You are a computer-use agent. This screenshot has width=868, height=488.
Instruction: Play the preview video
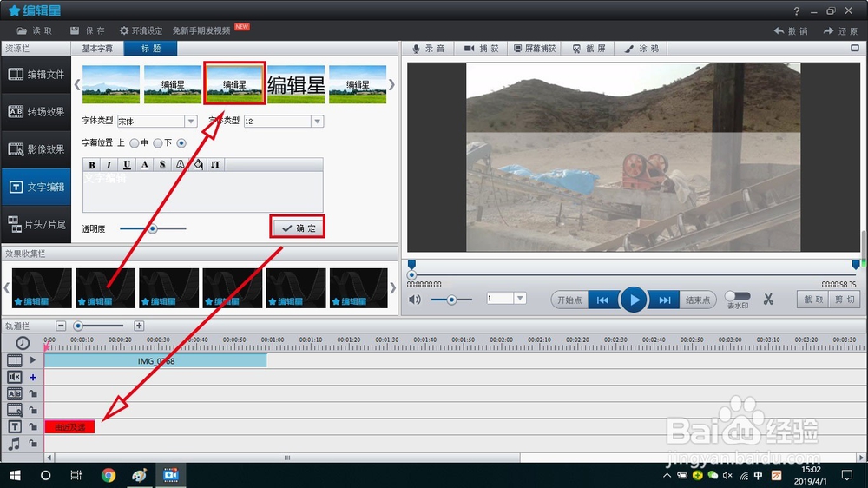coord(634,300)
